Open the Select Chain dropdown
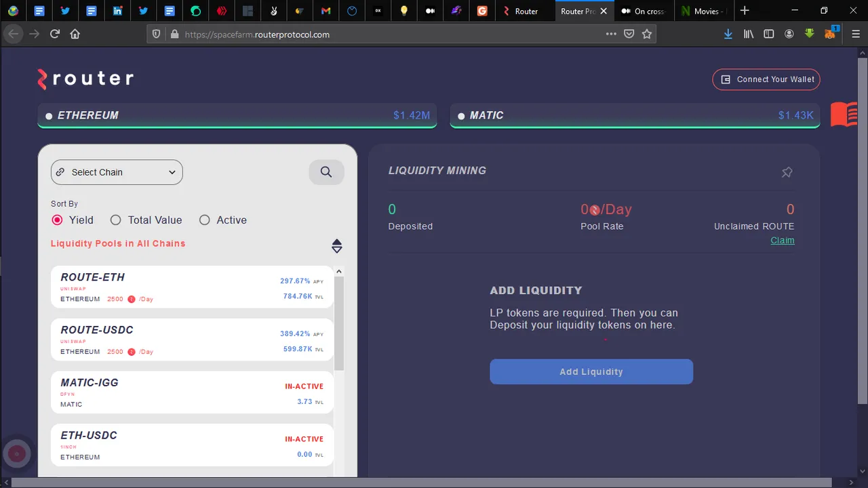Image resolution: width=868 pixels, height=488 pixels. (117, 172)
